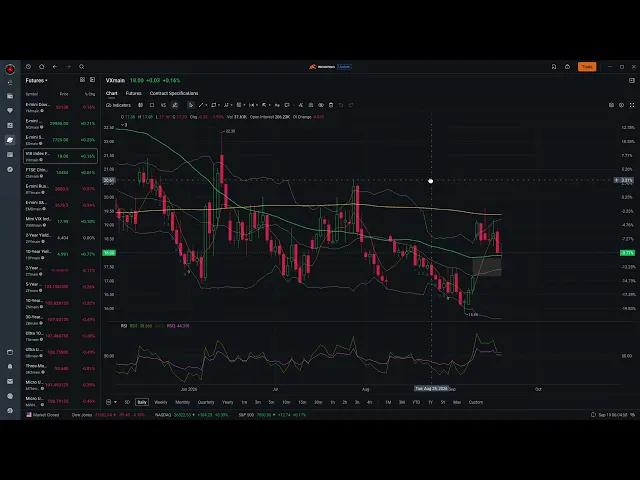Click the bookmark icon in title bar
This screenshot has width=640, height=480.
point(554,67)
